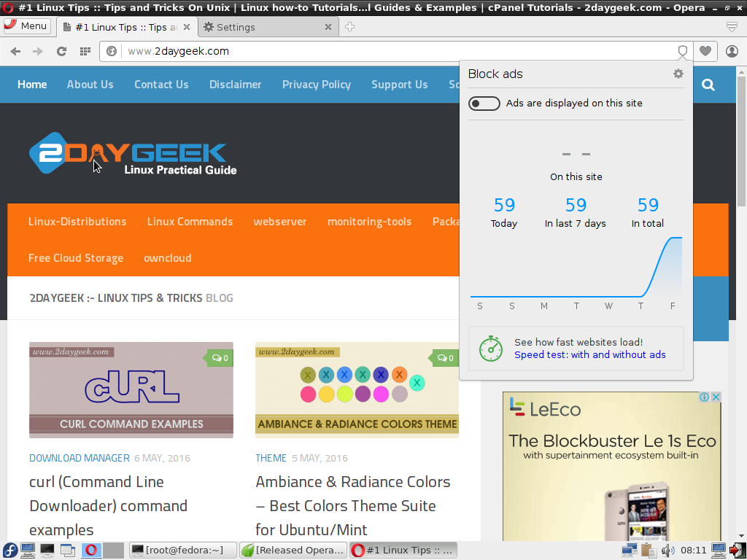The height and width of the screenshot is (560, 747).
Task: Open the Privacy Policy page
Action: [x=317, y=85]
